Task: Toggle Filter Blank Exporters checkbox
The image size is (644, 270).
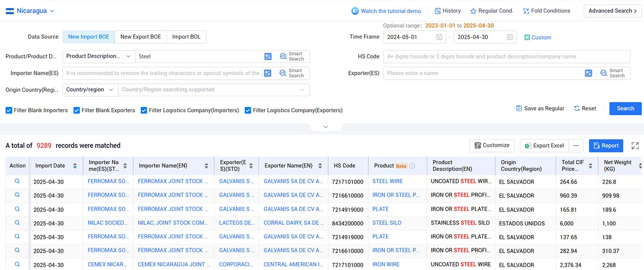Action: pos(77,110)
